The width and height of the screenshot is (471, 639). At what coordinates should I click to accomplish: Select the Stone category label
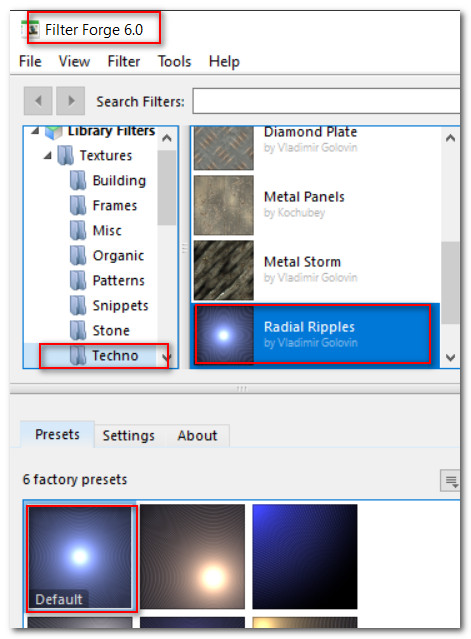click(111, 331)
